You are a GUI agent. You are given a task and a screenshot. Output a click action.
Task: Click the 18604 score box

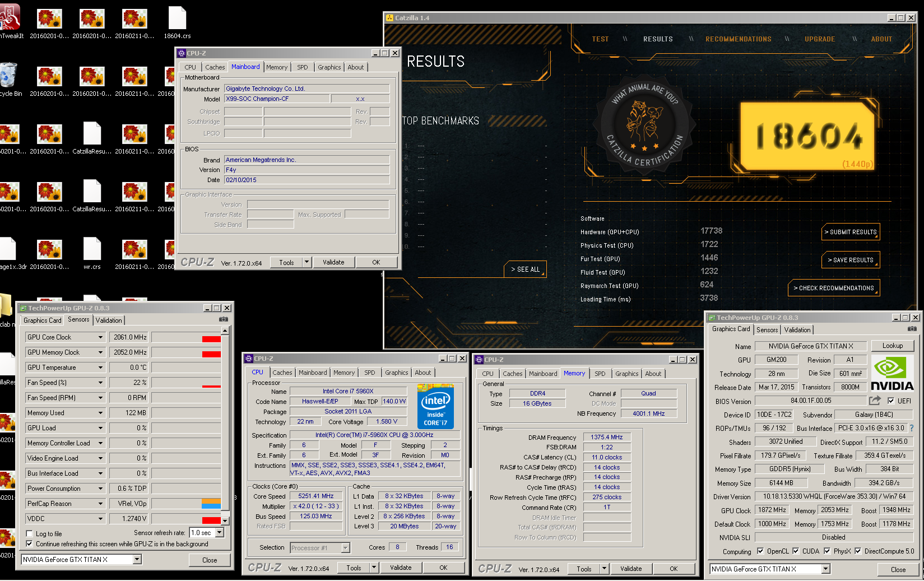(808, 137)
